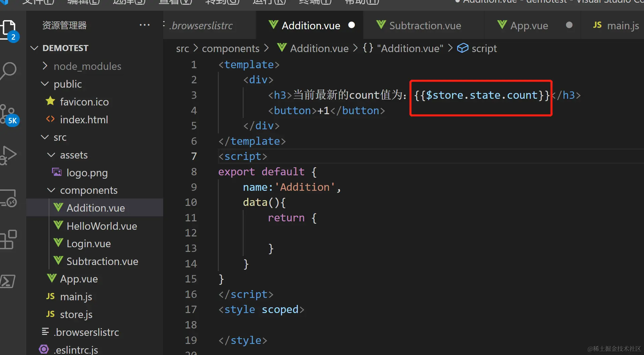The width and height of the screenshot is (644, 355).
Task: Click the <button>+1</button> code line
Action: click(x=326, y=110)
